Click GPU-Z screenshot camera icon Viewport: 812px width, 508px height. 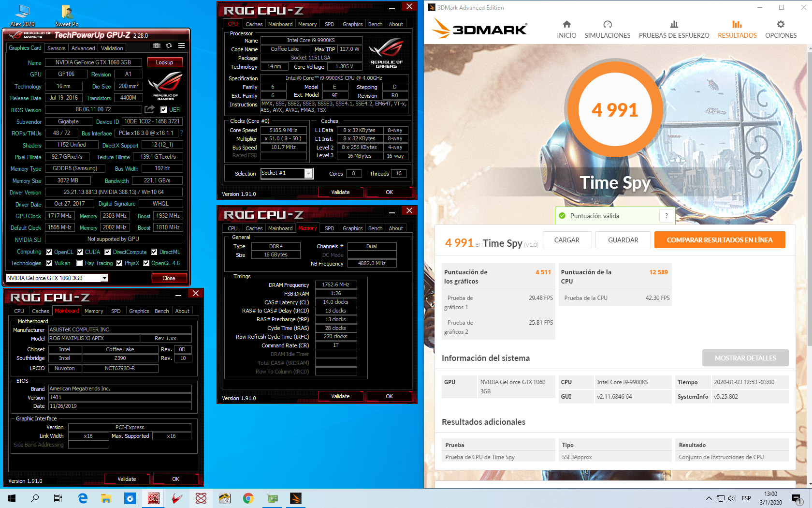pos(157,45)
